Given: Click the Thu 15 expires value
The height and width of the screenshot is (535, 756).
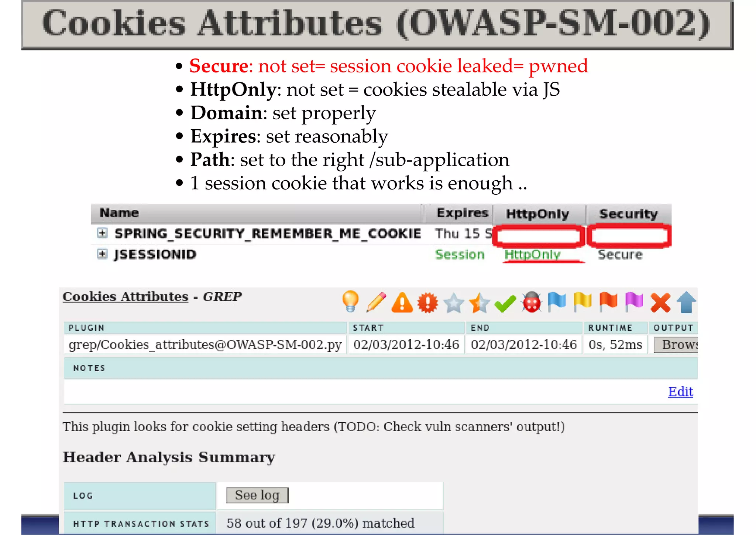Looking at the screenshot, I should 464,234.
